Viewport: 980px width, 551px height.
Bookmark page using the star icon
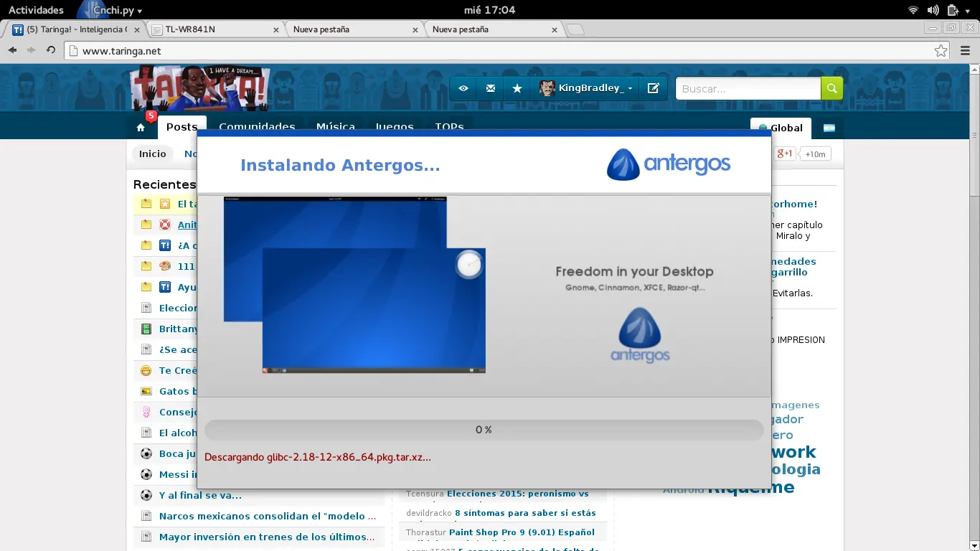point(941,51)
